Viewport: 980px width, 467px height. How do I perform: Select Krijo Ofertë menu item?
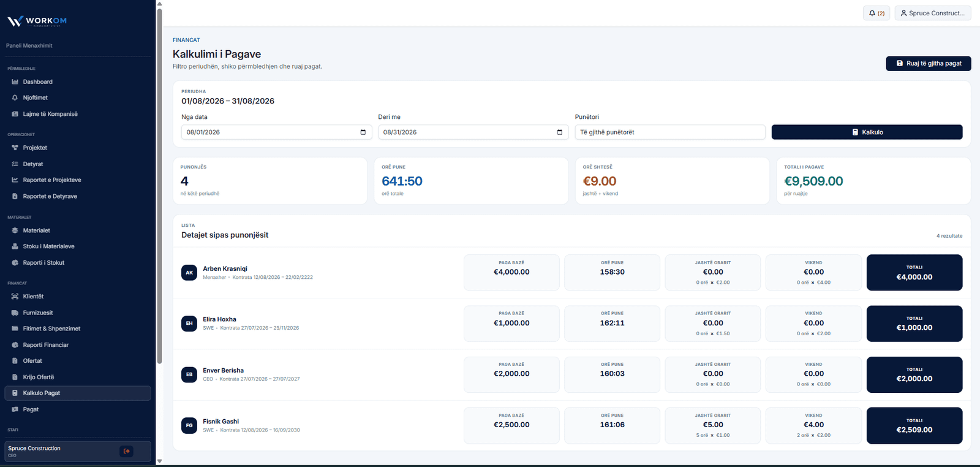click(78, 377)
